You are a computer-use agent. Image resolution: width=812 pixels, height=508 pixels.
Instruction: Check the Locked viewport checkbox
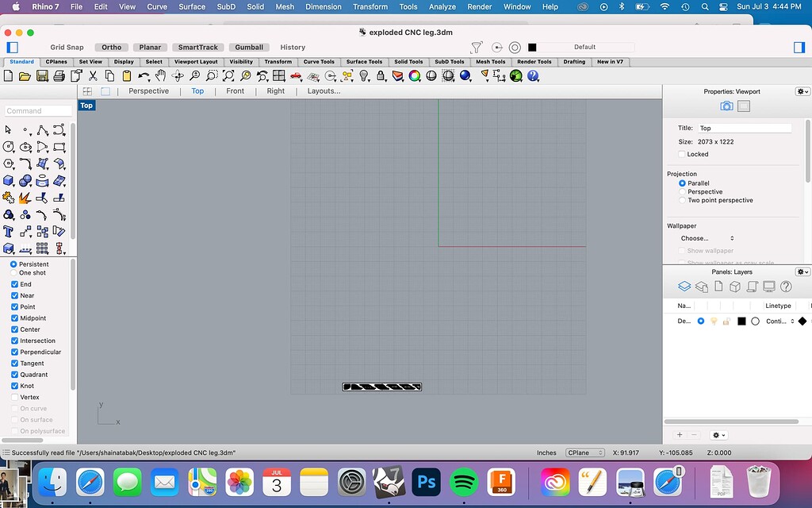pyautogui.click(x=682, y=154)
